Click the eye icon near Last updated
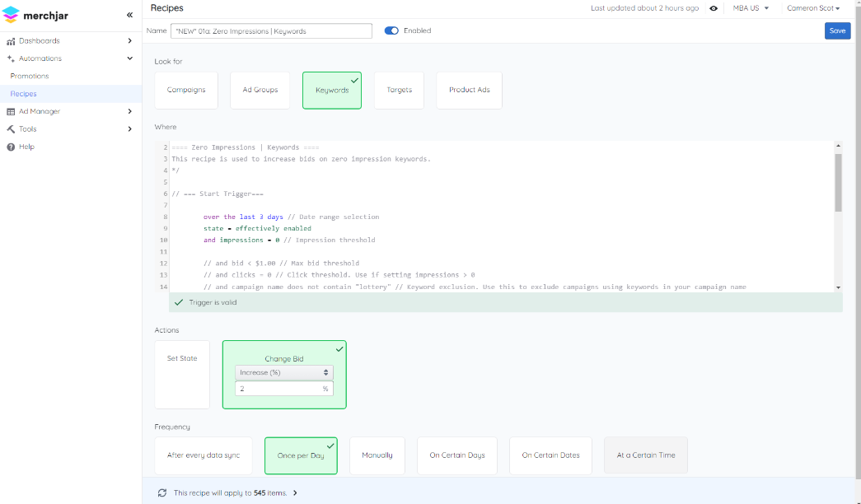This screenshot has width=861, height=504. coord(714,8)
